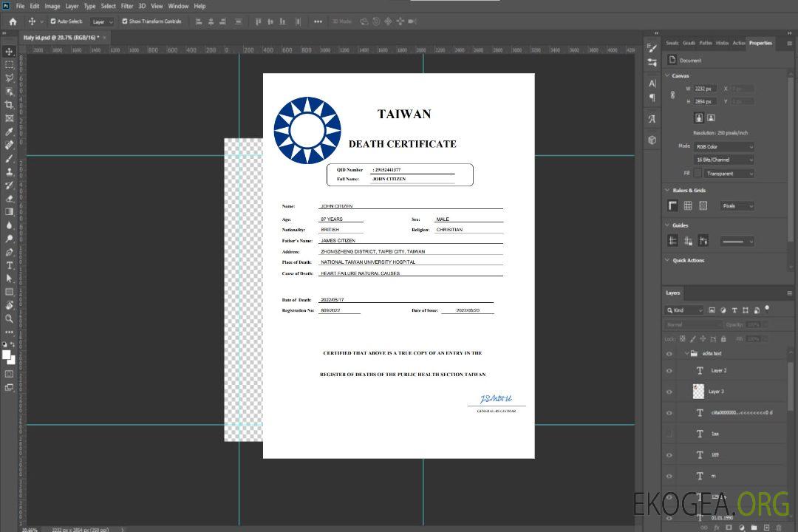The width and height of the screenshot is (798, 532).
Task: Click the foreground color swatch
Action: [7, 355]
